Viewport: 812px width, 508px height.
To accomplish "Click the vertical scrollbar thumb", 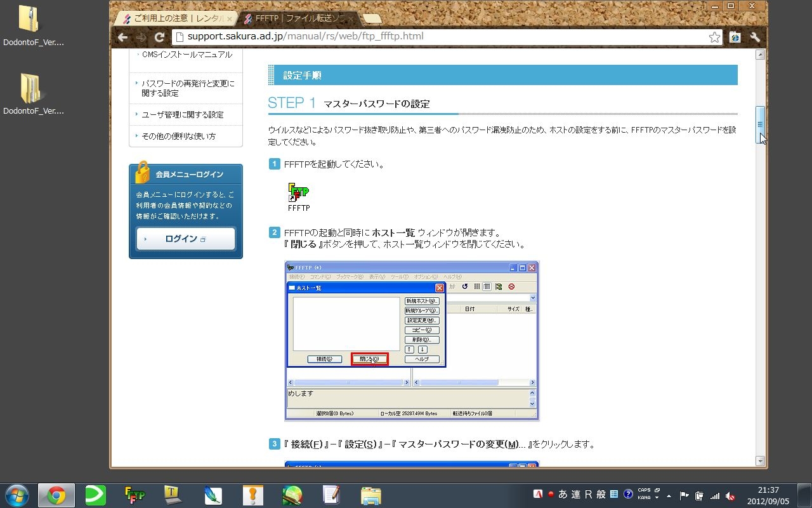I will click(760, 124).
